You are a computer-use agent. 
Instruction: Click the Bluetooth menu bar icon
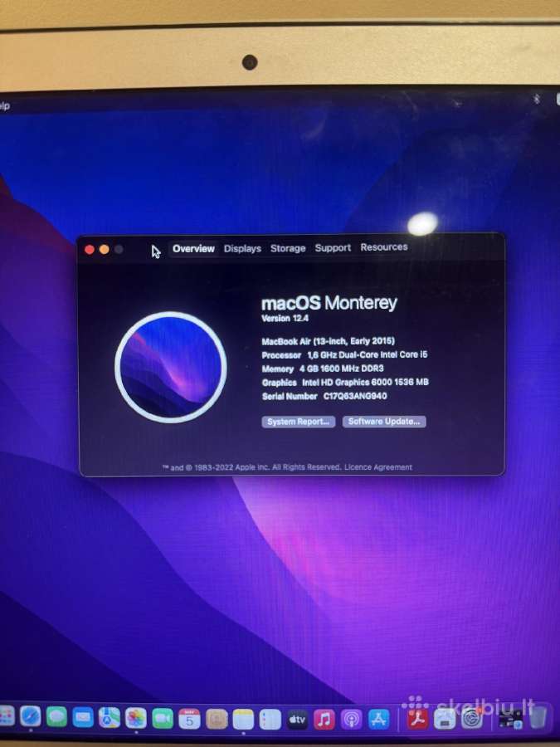pos(537,99)
